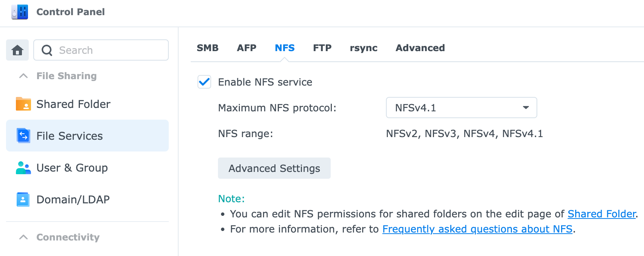Switch to the AFP tab
Viewport: 644px width, 256px height.
pos(247,48)
